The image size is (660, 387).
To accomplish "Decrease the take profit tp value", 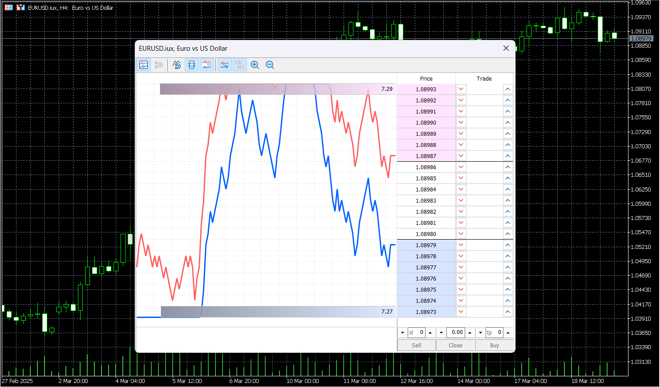I will pyautogui.click(x=480, y=333).
